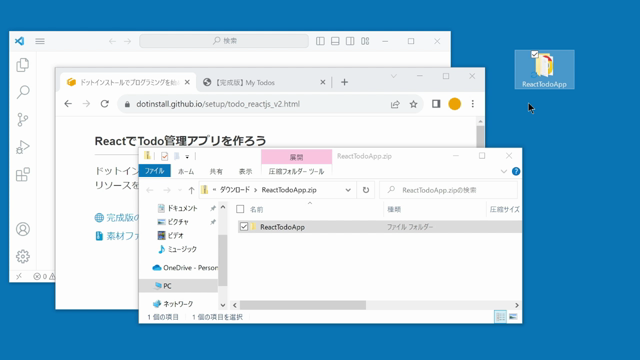Toggle VS Code secondary sidebar layout icon

(350, 41)
